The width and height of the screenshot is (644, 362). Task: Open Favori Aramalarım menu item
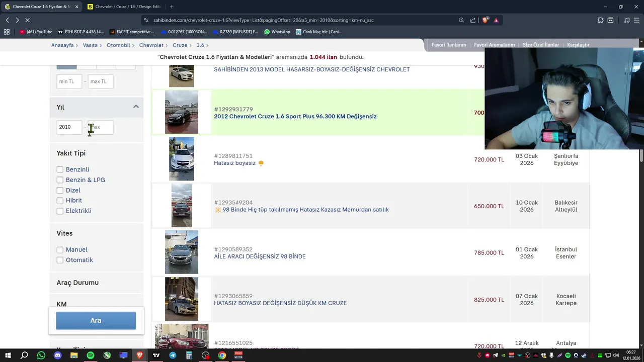pos(494,45)
